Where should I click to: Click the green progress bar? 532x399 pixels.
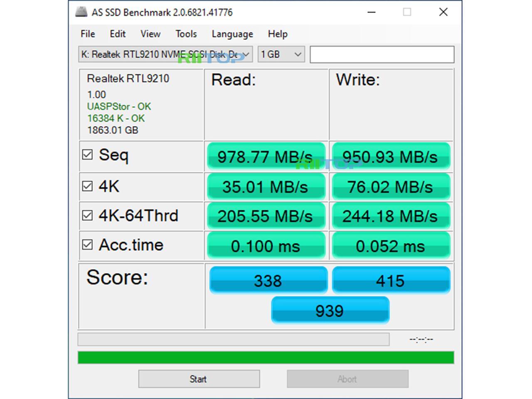coord(266,357)
